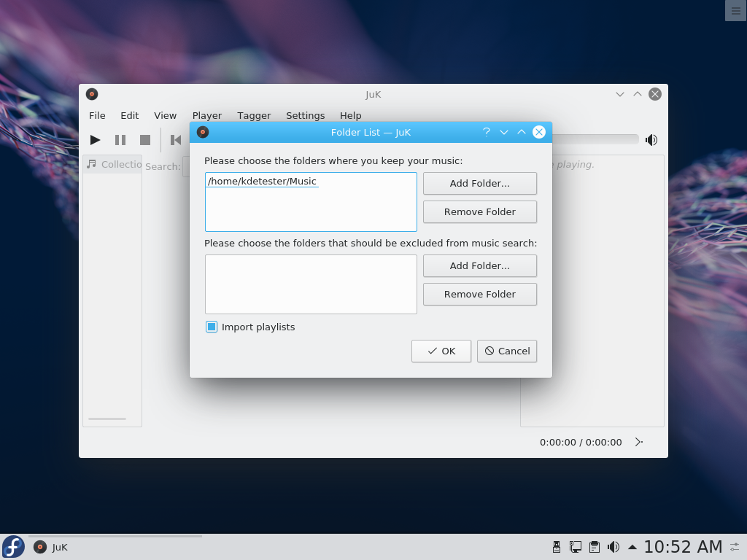Click the vinyl icon in Folder List dialog title
747x560 pixels.
(x=203, y=132)
